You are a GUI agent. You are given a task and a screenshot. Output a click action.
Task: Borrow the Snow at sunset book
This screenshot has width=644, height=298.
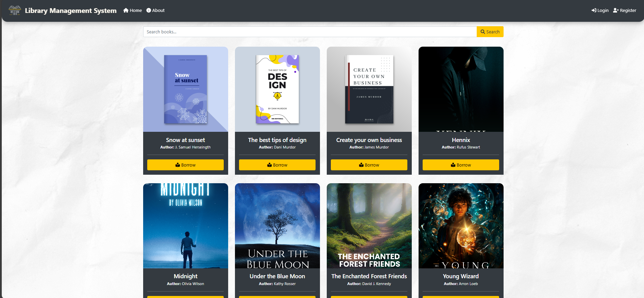click(x=185, y=165)
